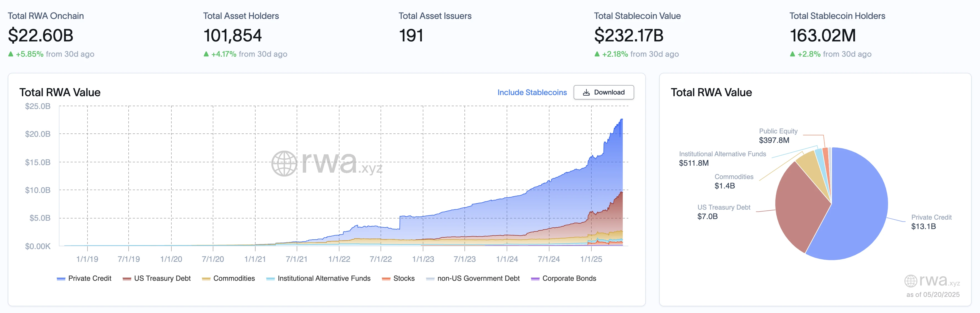Click the Download button
980x313 pixels.
(x=603, y=92)
